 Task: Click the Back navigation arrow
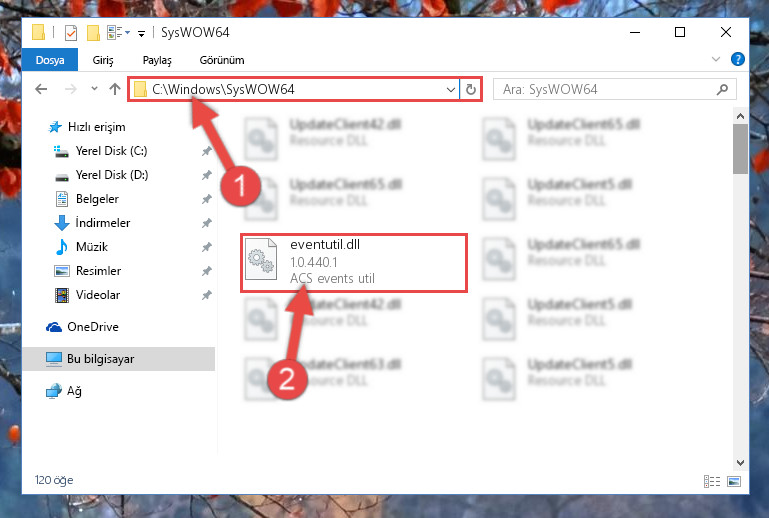(x=41, y=89)
